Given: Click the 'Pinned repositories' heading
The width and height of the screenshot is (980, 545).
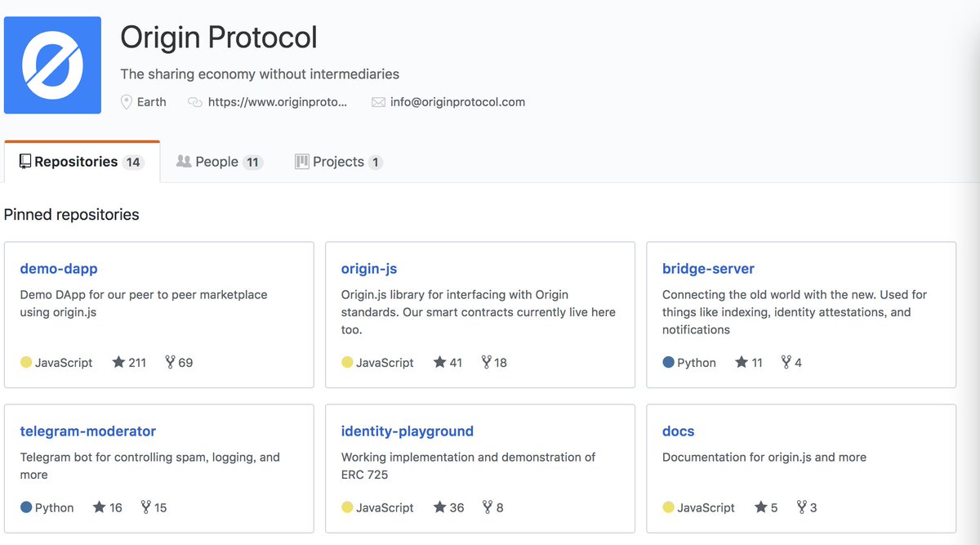Looking at the screenshot, I should click(x=72, y=215).
